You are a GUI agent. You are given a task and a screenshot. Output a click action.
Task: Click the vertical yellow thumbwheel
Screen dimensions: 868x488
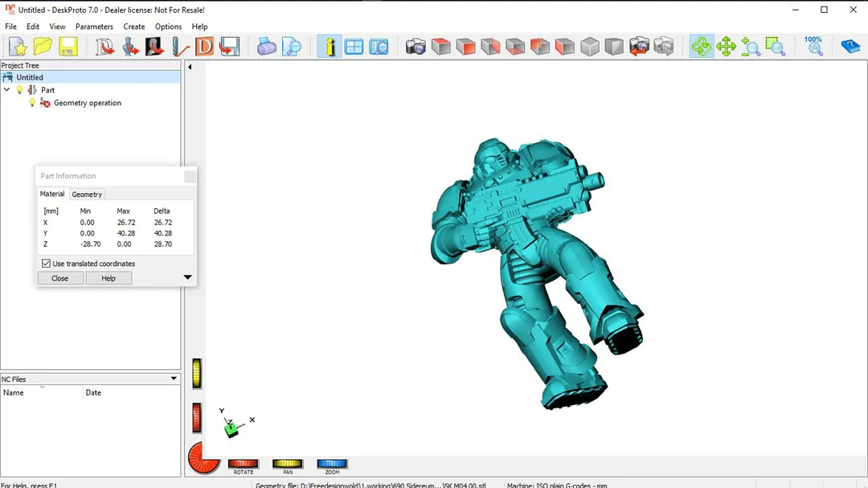point(197,374)
